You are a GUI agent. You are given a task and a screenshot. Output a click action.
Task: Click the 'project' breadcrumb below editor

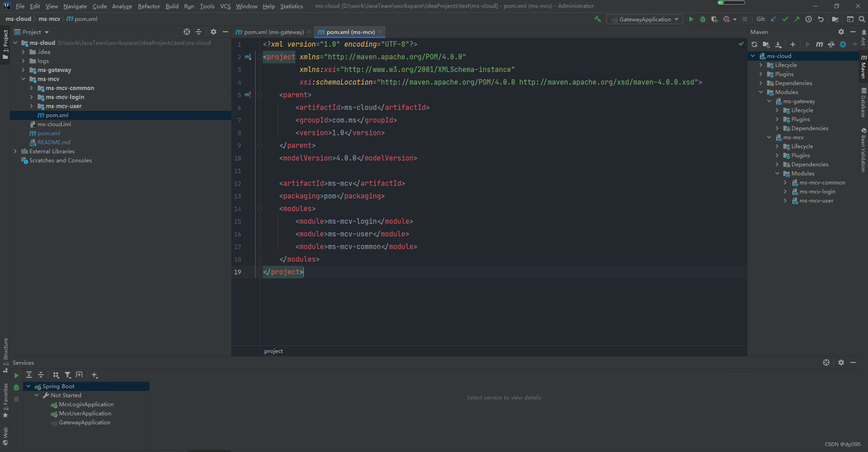(273, 351)
